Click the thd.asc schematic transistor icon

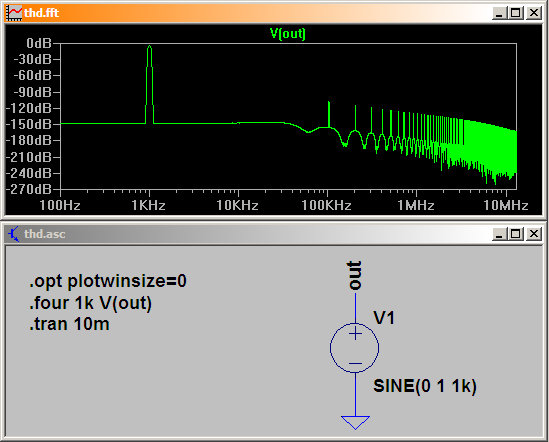click(14, 234)
